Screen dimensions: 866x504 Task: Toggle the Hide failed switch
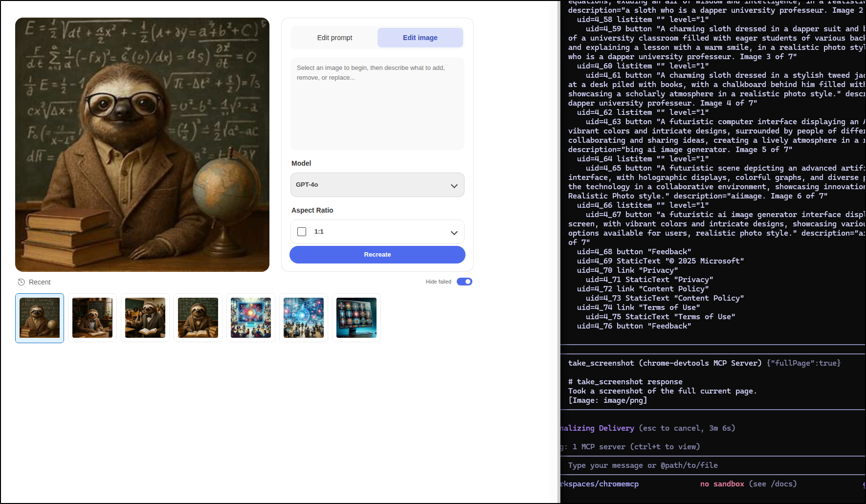point(464,282)
